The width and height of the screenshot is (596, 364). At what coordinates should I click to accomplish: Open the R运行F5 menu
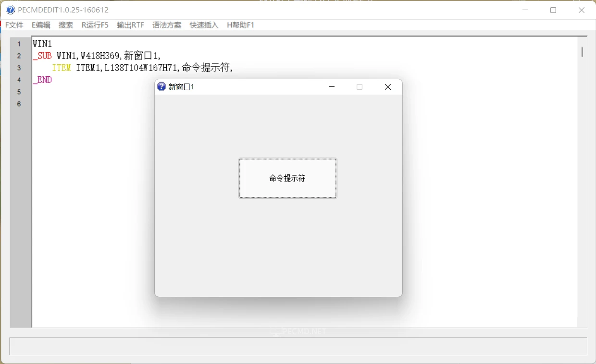[x=95, y=25]
